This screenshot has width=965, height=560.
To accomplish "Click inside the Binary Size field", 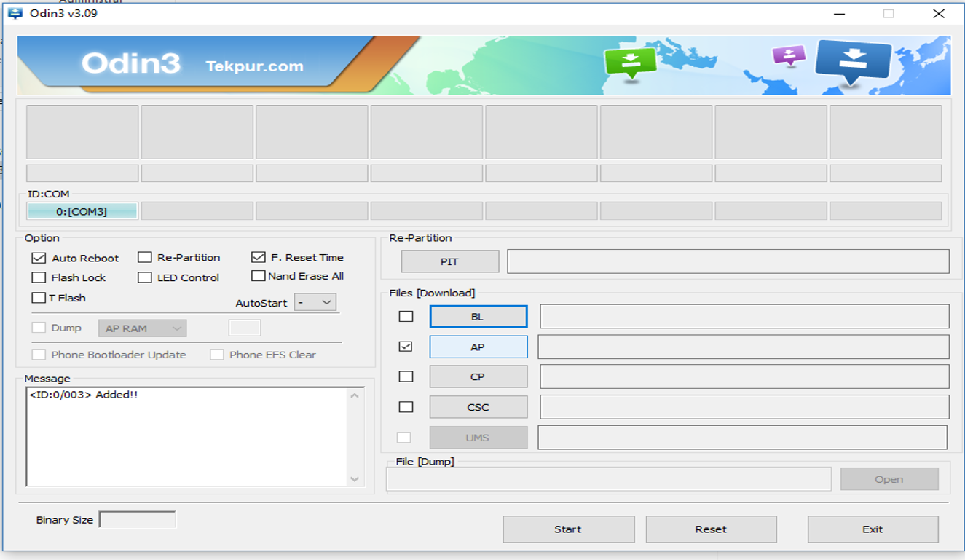I will (137, 518).
